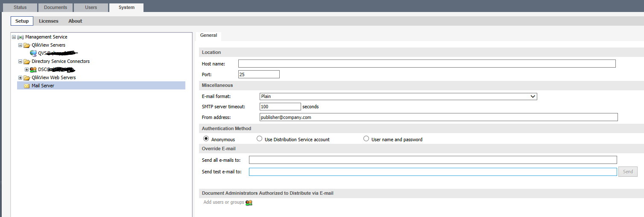
Task: Open the Users tab
Action: click(x=91, y=7)
